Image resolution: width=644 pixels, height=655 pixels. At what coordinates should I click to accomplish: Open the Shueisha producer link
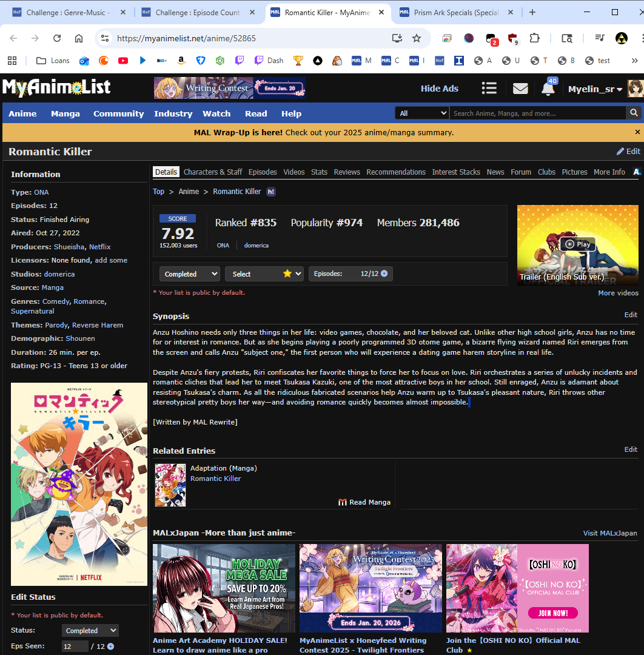pos(70,247)
